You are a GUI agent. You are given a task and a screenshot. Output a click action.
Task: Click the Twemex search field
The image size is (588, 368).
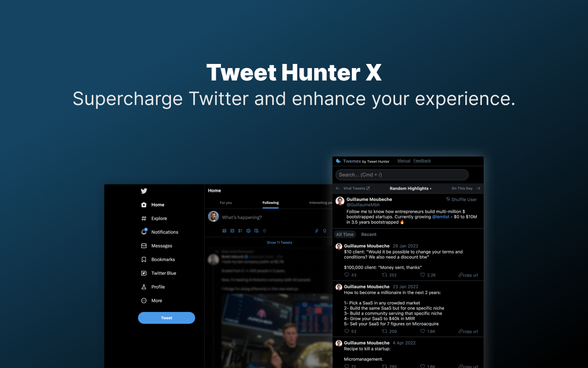[x=402, y=175]
